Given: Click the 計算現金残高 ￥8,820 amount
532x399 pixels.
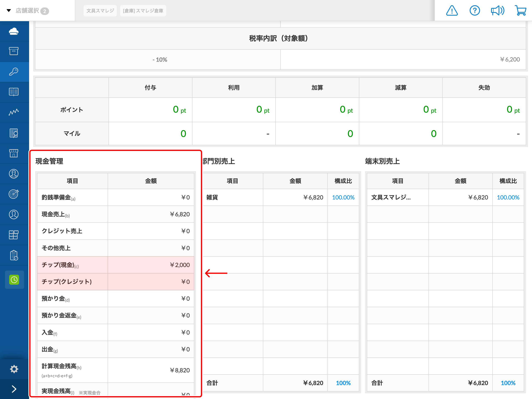Looking at the screenshot, I should [180, 370].
